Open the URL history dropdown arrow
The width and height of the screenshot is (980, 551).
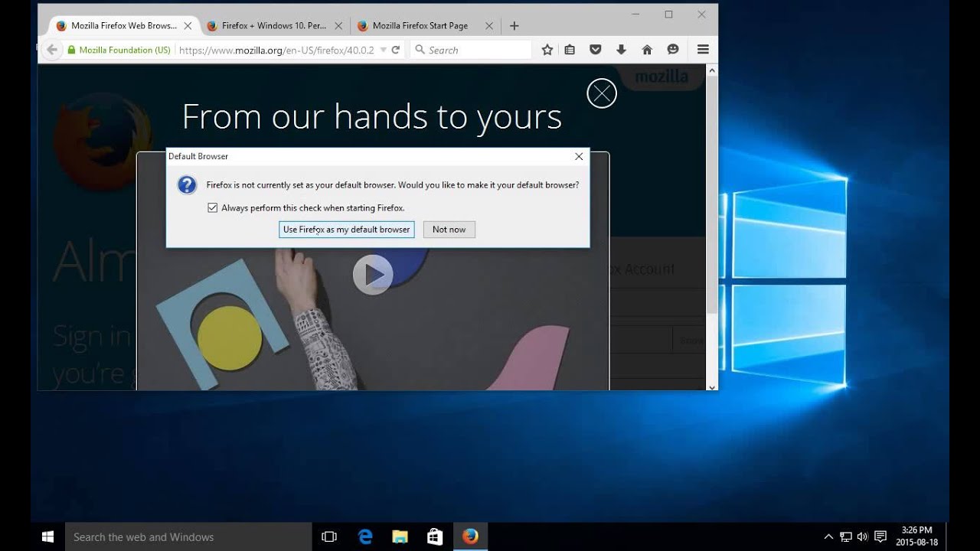384,50
